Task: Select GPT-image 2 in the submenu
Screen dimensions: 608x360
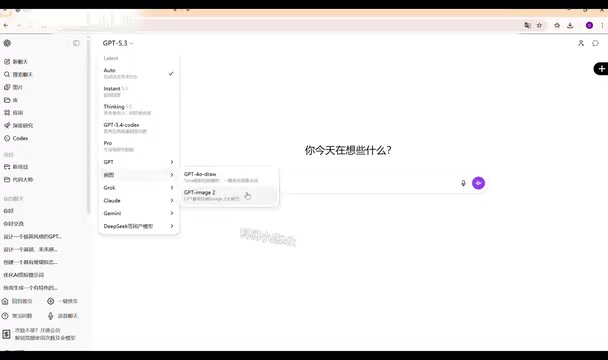Action: click(229, 195)
